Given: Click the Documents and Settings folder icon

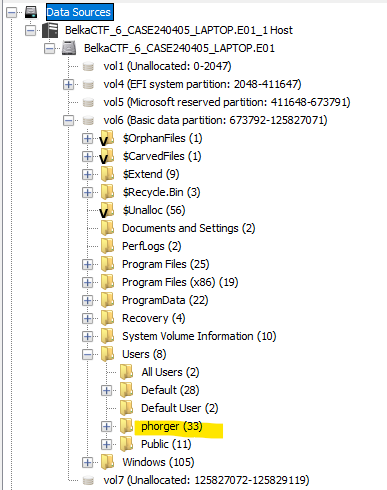Looking at the screenshot, I should click(x=107, y=228).
